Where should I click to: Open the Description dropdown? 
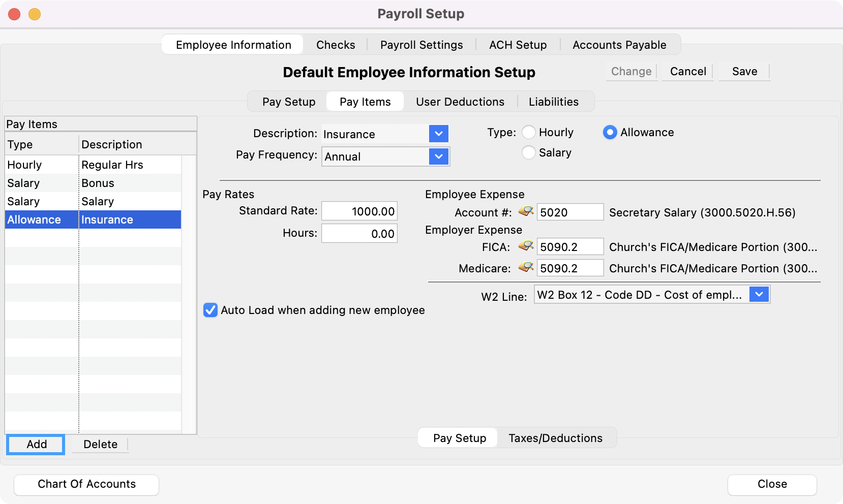pyautogui.click(x=438, y=134)
